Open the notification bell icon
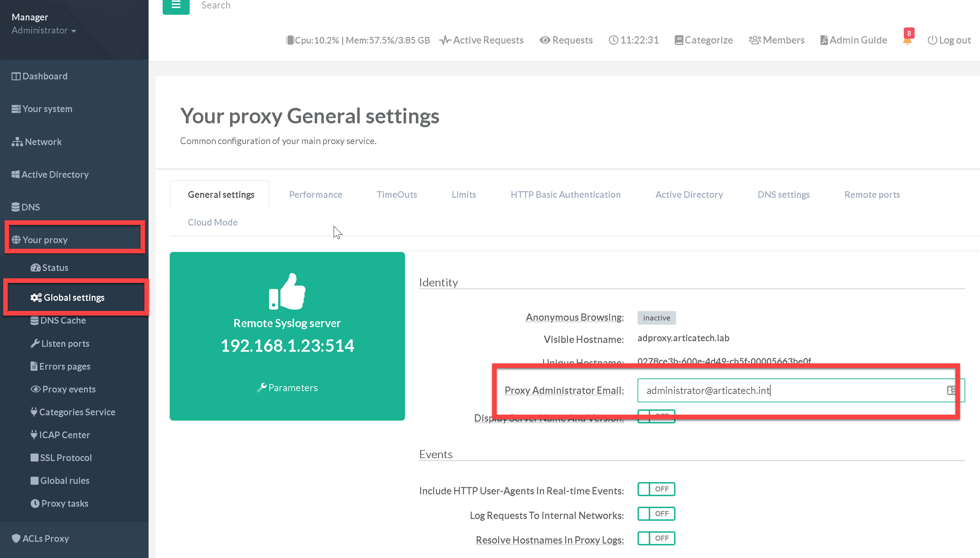 [907, 41]
